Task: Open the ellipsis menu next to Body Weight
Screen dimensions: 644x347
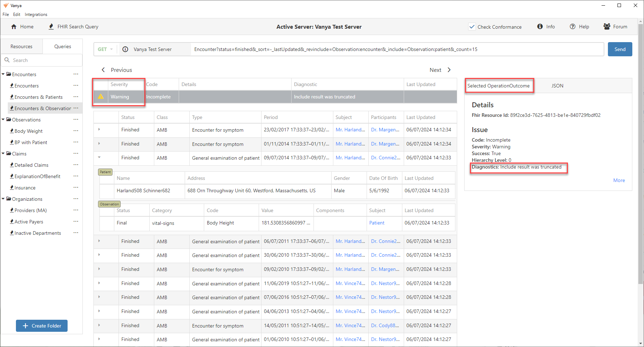Action: coord(76,131)
